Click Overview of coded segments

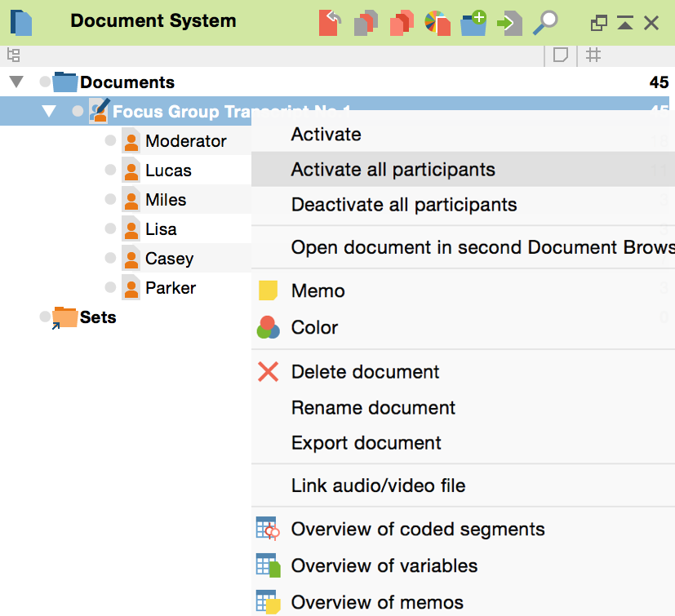tap(417, 530)
